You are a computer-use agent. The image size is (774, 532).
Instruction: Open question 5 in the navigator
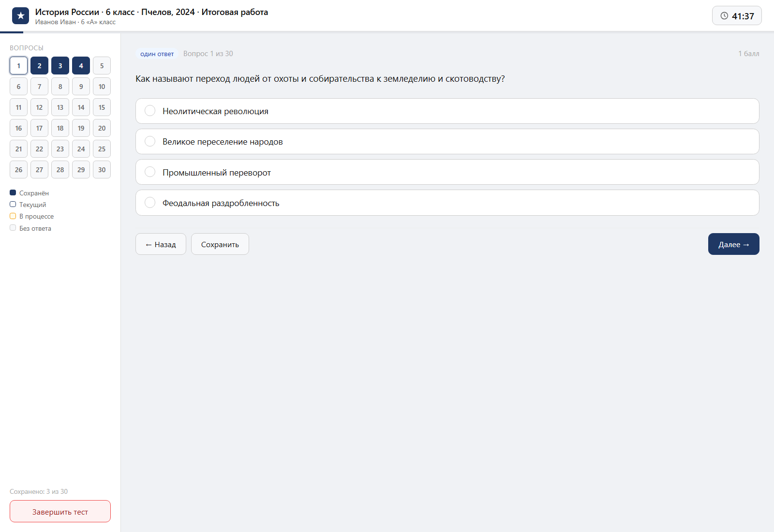point(102,66)
